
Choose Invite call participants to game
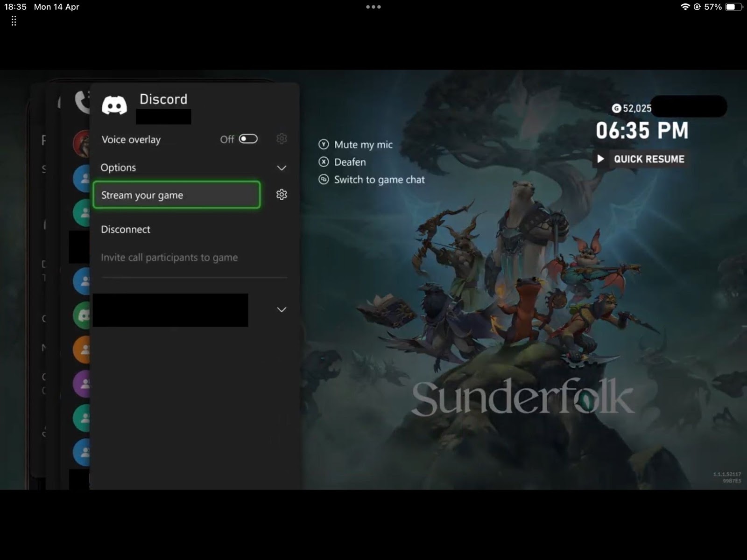pos(169,257)
